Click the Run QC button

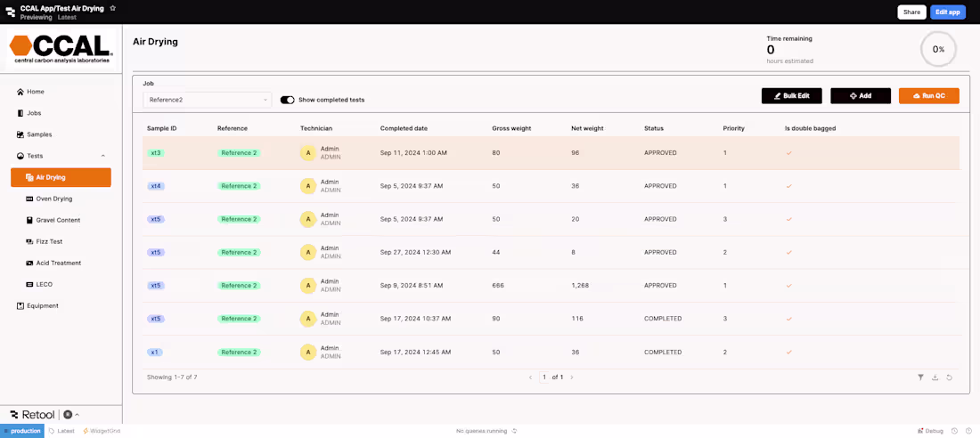tap(928, 96)
